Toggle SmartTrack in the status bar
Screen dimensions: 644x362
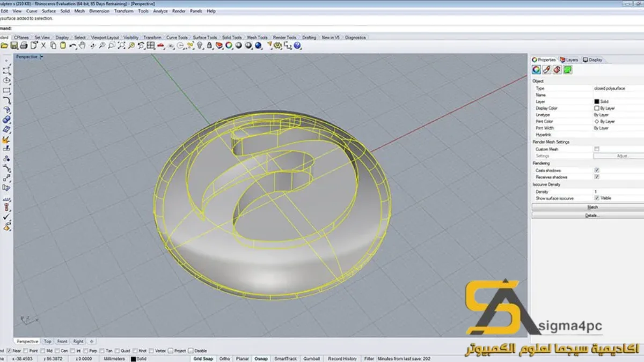[x=285, y=359]
